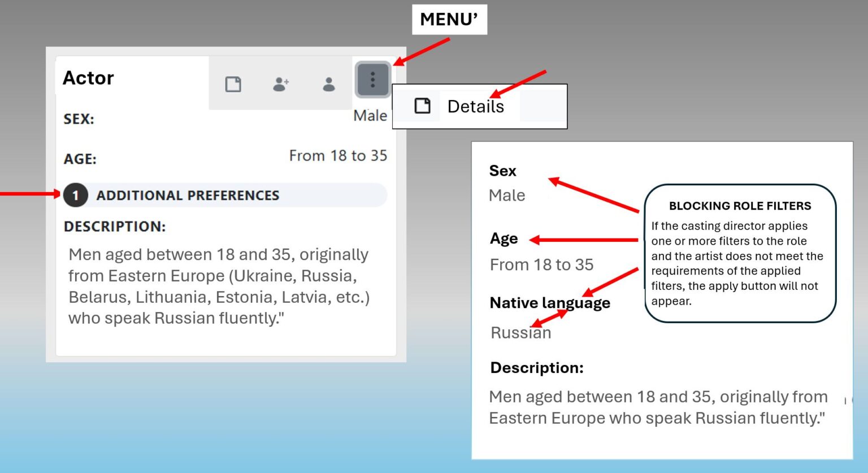Click the Actor card description paragraph

pos(219,286)
